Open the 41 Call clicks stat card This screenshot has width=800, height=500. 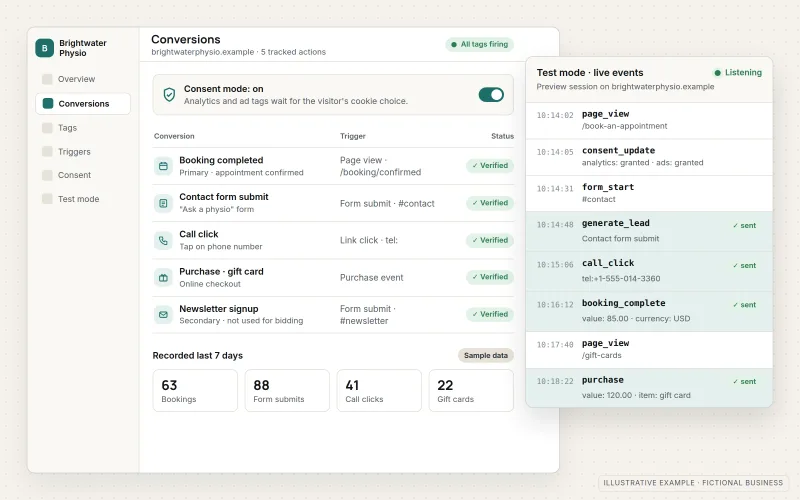[379, 390]
